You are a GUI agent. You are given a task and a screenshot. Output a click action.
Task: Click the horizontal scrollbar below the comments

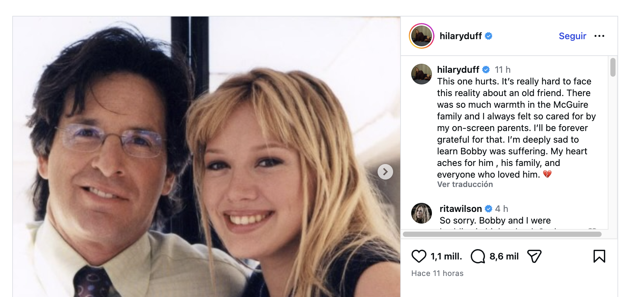tap(502, 234)
